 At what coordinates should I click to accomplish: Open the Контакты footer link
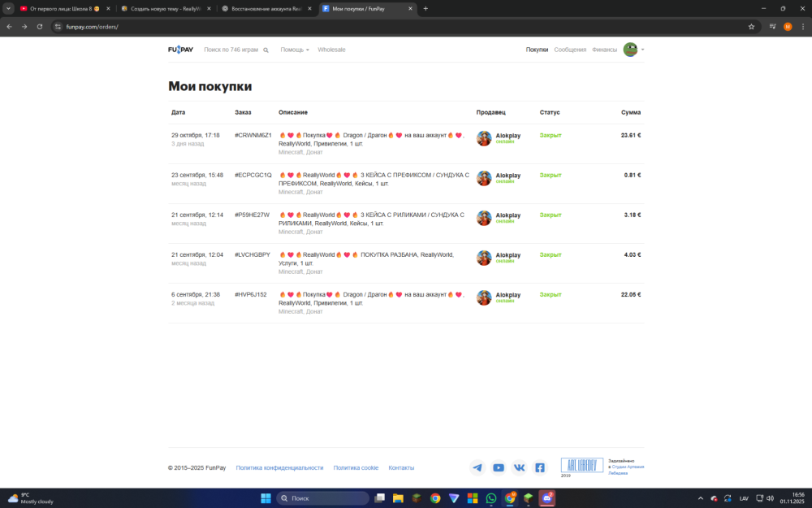click(401, 467)
